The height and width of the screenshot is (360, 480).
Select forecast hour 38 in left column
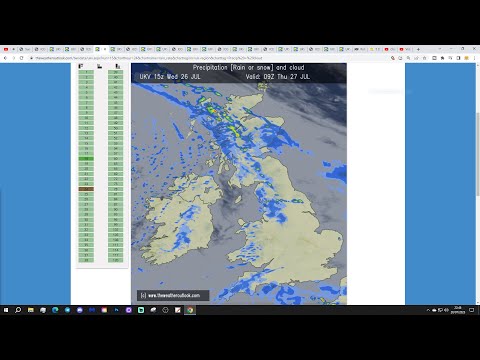pyautogui.click(x=86, y=260)
